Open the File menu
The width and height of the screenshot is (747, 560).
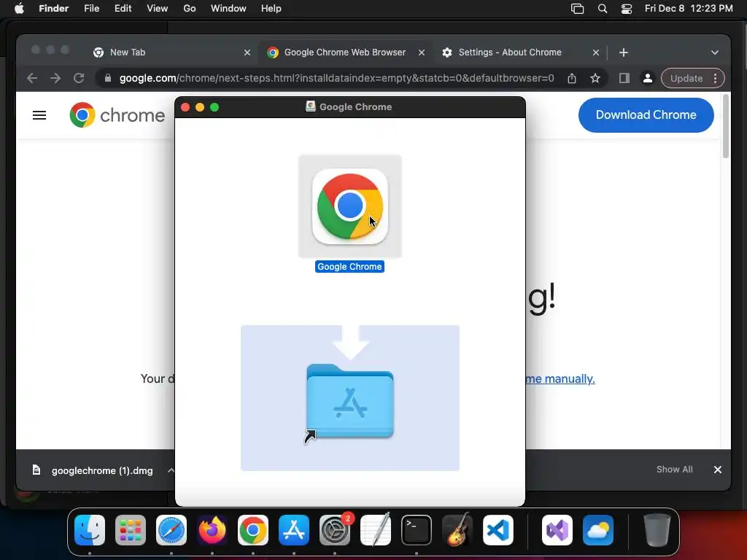coord(91,9)
